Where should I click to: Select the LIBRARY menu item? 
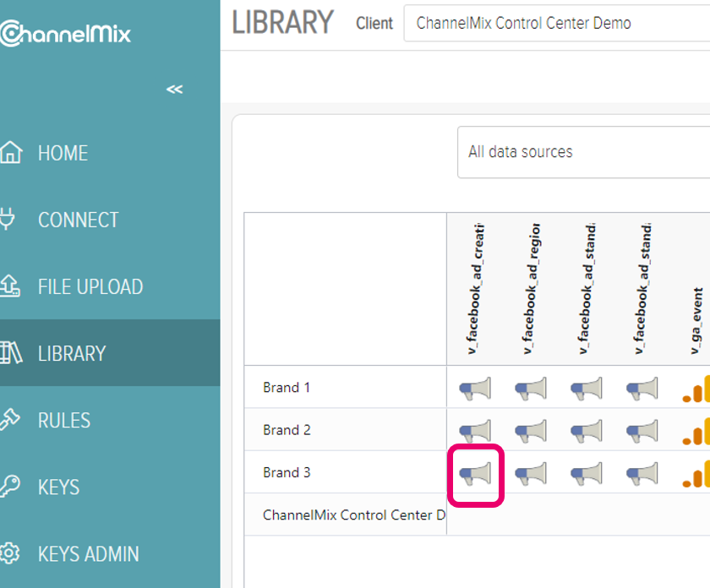[110, 353]
